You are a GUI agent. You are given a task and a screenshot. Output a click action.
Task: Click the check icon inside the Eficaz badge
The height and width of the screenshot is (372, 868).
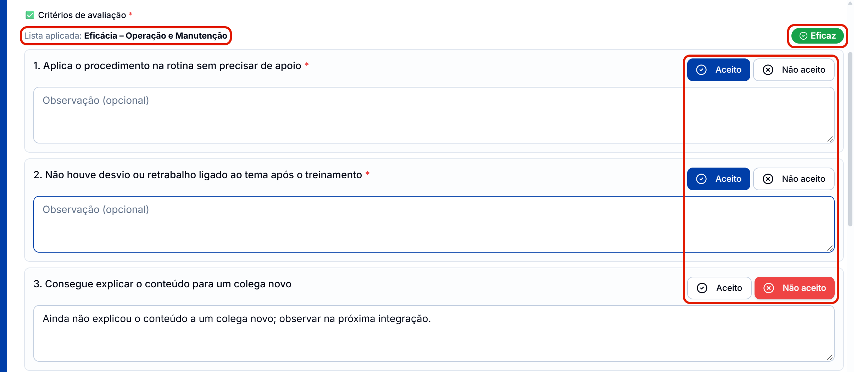click(803, 36)
